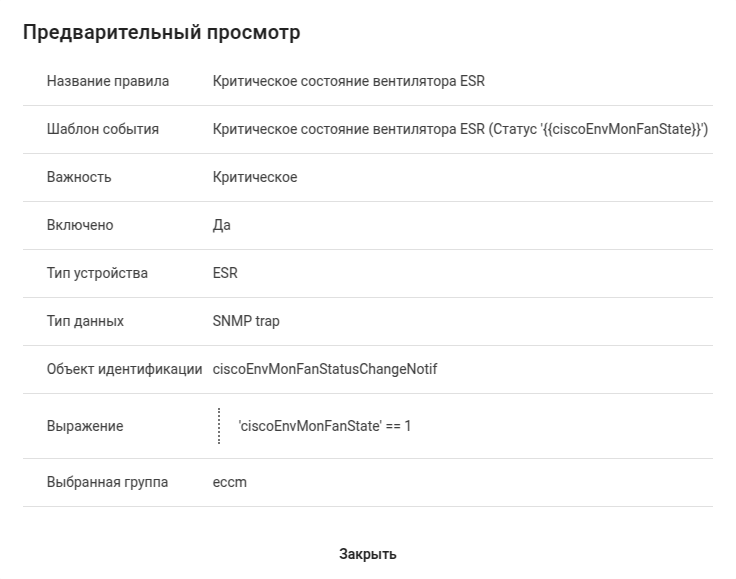
Task: Click the rule name value in the Название правила row
Action: tap(348, 81)
